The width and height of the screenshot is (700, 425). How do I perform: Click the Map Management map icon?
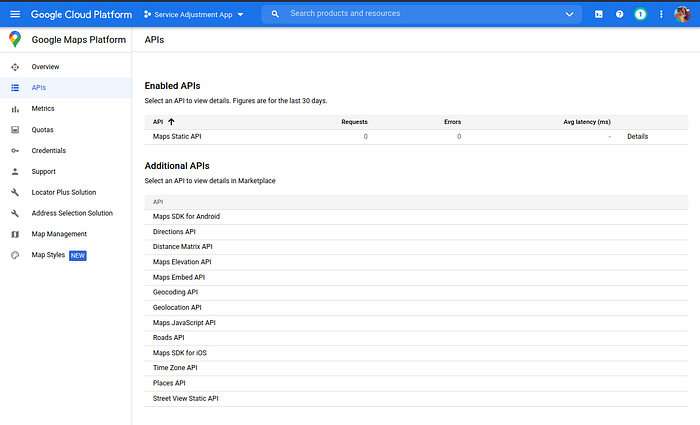(15, 234)
